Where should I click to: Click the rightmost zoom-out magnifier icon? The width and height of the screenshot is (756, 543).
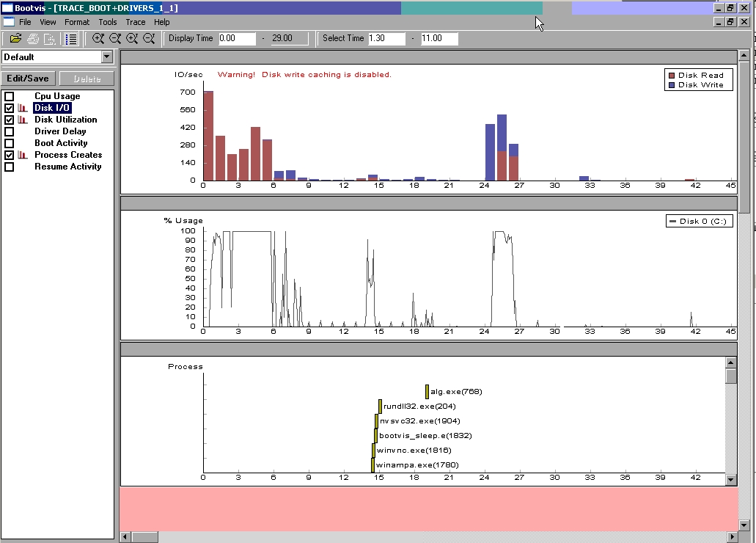pos(149,39)
